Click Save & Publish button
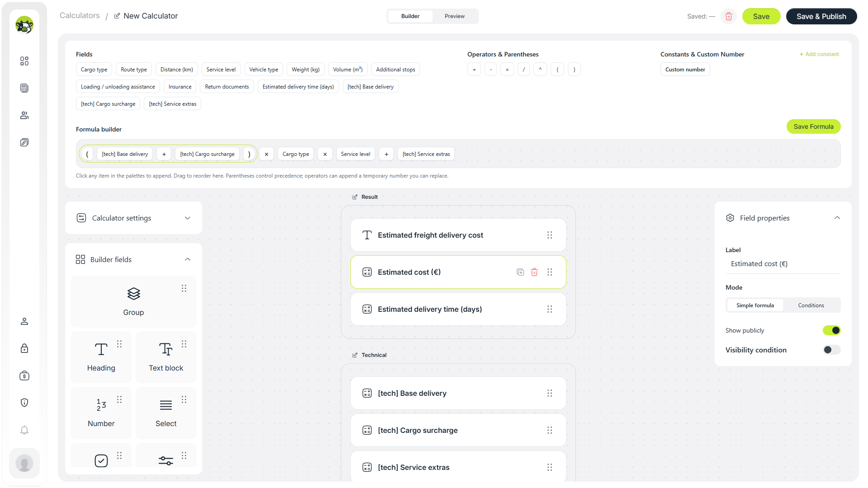Viewport: 868px width, 488px height. coord(821,16)
